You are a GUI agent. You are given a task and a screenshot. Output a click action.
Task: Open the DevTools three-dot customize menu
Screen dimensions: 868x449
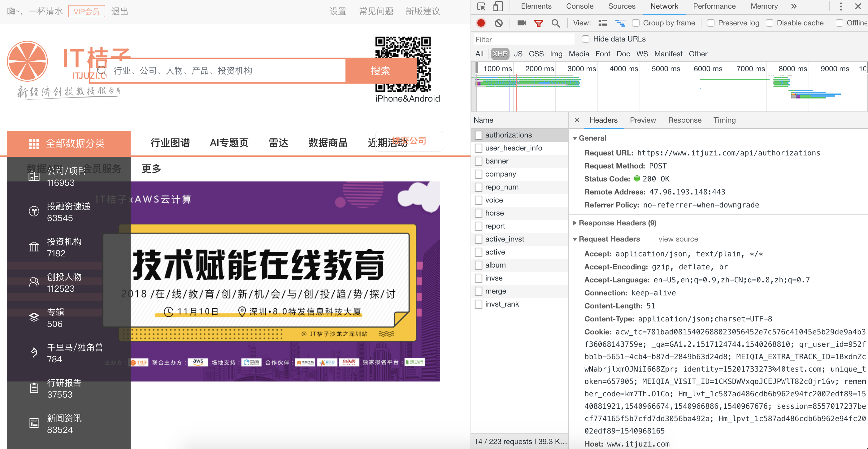pyautogui.click(x=841, y=7)
